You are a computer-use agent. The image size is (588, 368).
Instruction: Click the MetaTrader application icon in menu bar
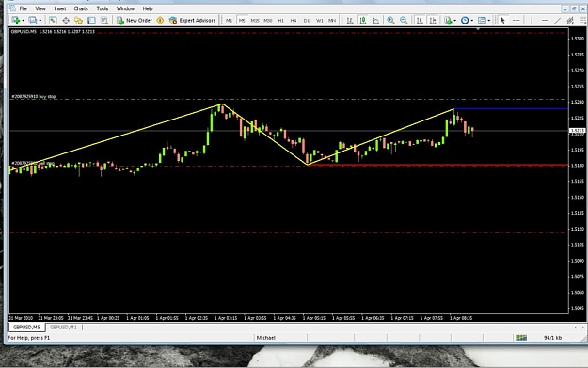(12, 8)
